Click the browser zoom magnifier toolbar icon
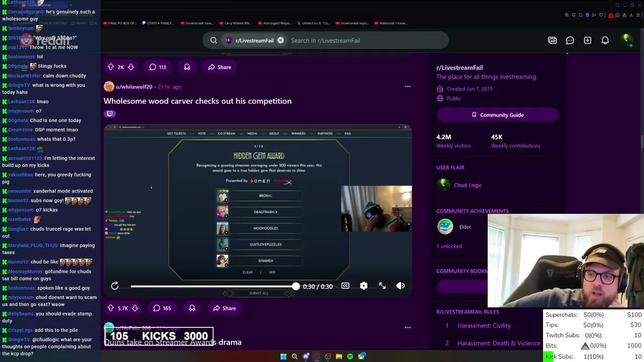The width and height of the screenshot is (644, 362). coord(567,15)
